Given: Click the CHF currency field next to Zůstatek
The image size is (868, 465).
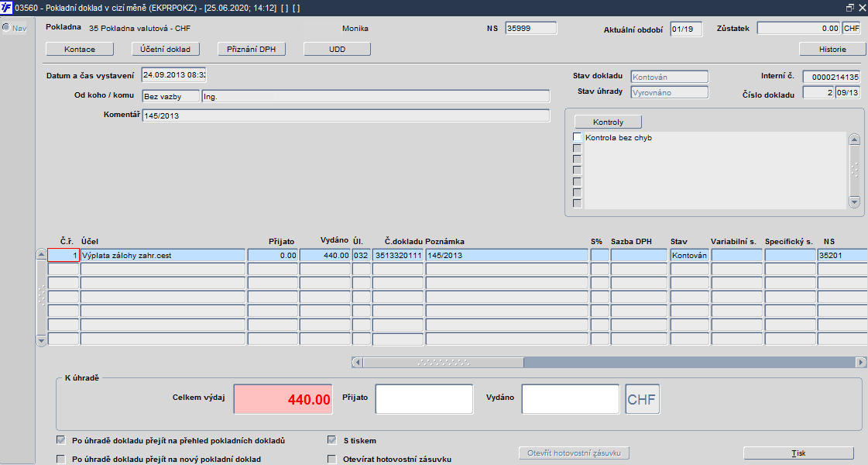Looking at the screenshot, I should tap(852, 28).
